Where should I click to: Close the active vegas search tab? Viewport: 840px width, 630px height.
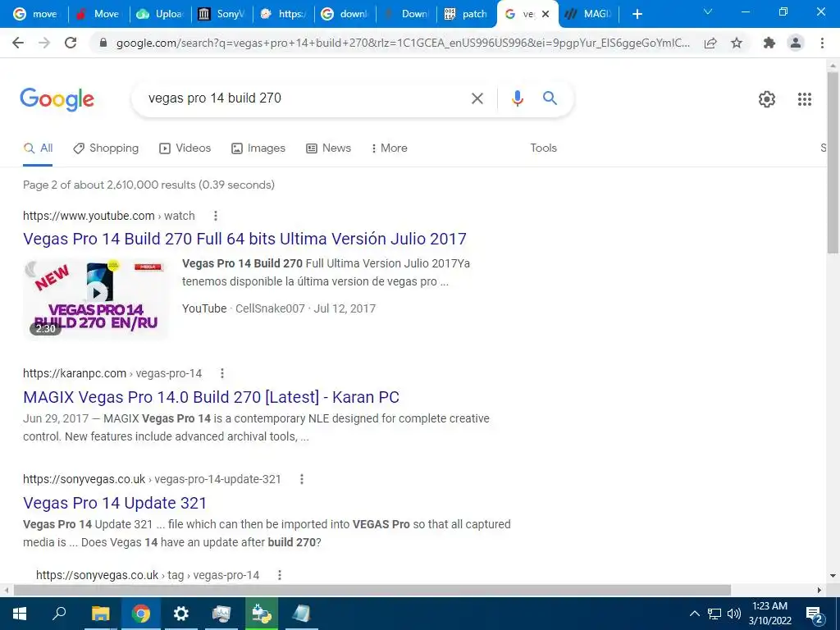[546, 14]
